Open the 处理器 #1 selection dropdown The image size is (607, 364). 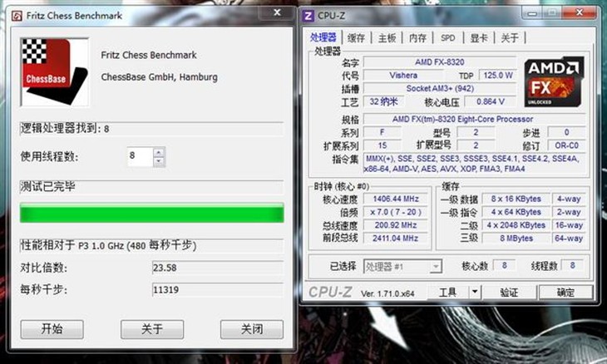402,267
